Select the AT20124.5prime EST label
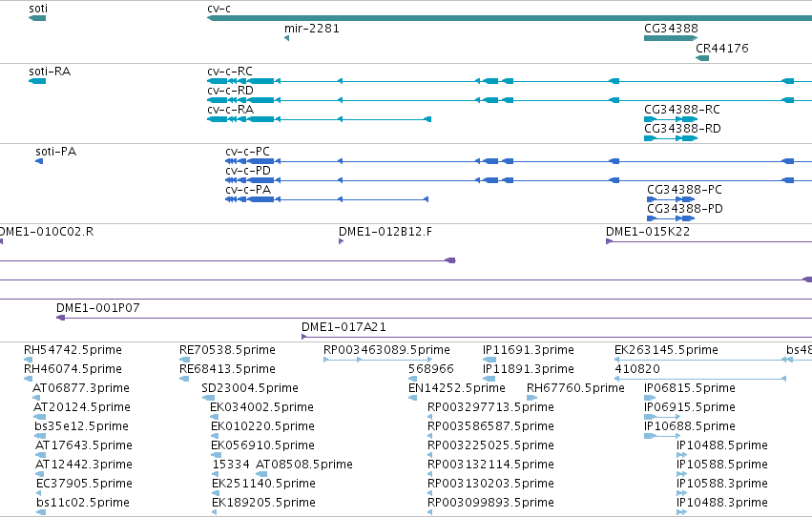Viewport: 812px width, 517px height. (82, 408)
